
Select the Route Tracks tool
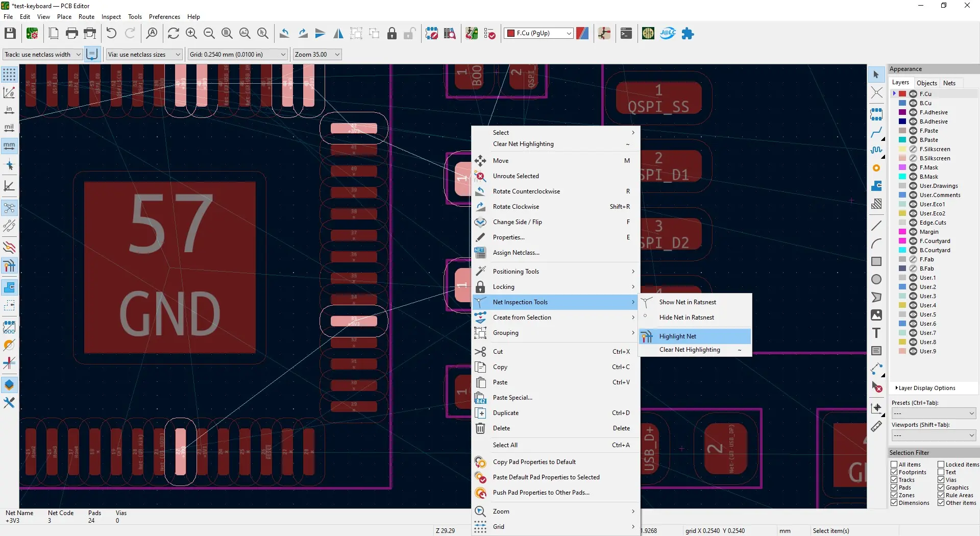(876, 133)
